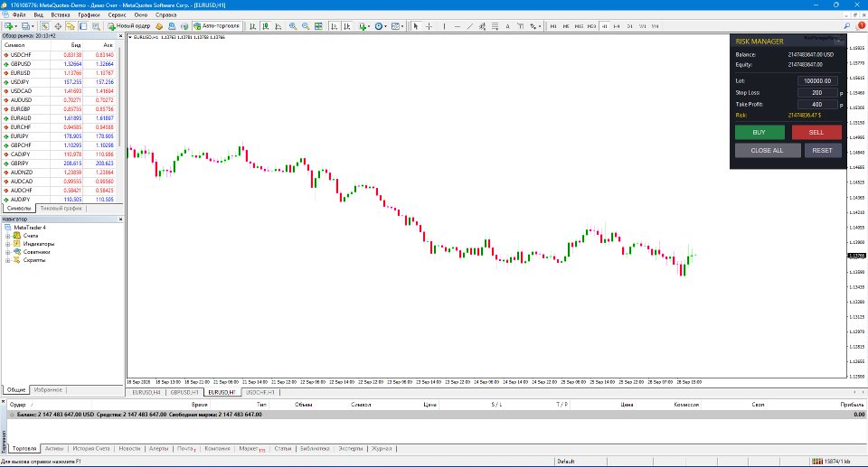Draw a vertical line tool
The image size is (868, 467).
coord(444,26)
